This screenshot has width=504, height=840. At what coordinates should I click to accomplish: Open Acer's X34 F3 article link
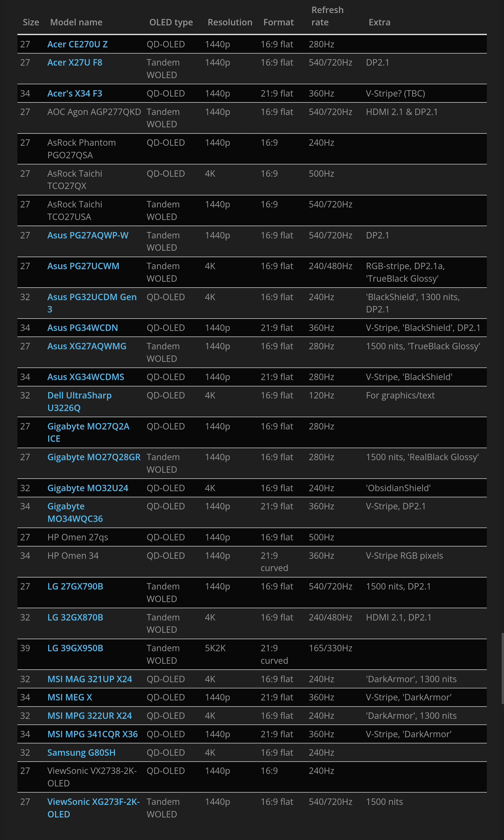click(x=75, y=93)
